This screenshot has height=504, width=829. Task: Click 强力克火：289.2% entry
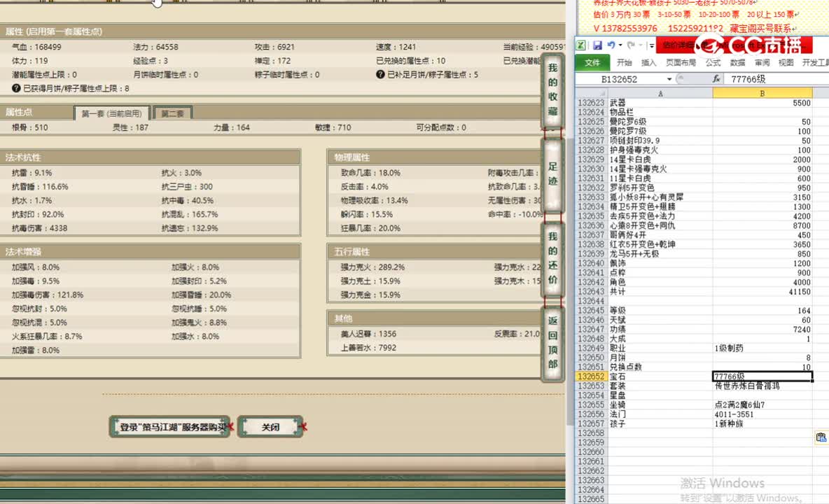click(x=372, y=267)
